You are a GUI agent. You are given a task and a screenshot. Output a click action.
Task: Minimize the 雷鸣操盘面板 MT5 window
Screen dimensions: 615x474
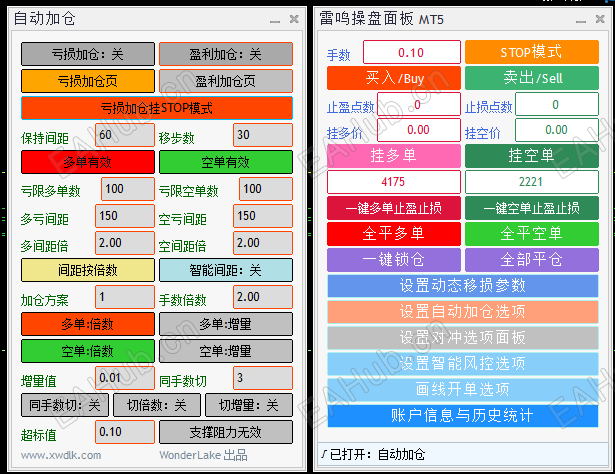[x=581, y=20]
